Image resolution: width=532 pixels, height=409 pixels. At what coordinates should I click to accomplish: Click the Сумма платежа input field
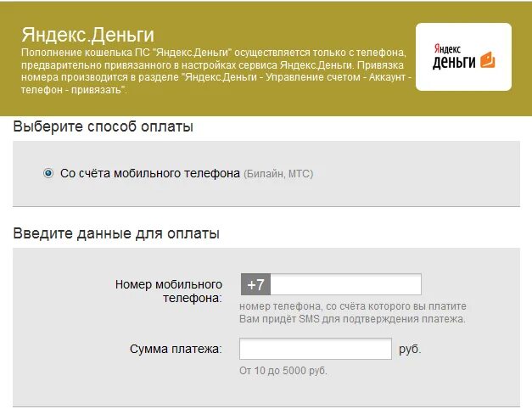316,349
